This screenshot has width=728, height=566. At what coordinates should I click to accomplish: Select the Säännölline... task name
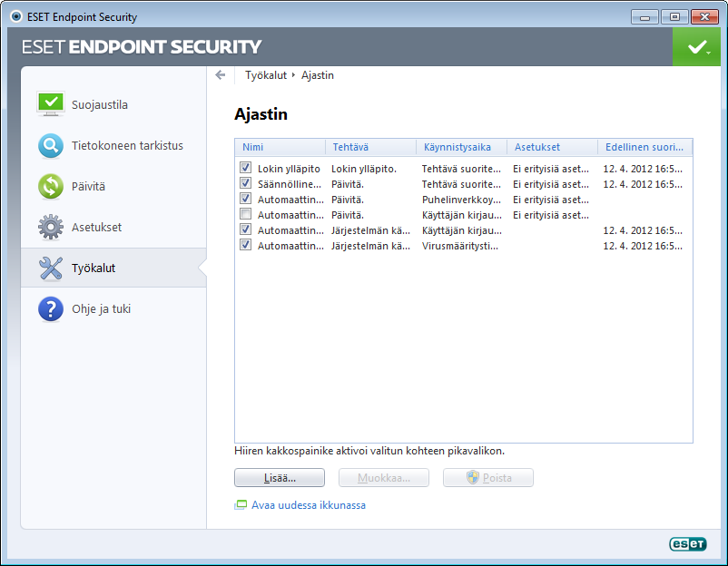290,184
